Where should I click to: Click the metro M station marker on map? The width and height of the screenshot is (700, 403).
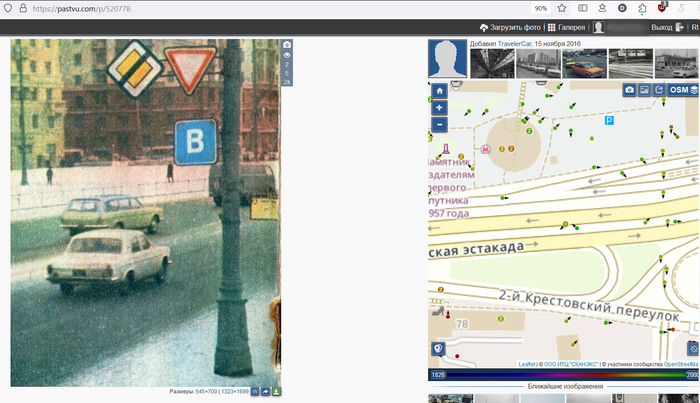485,149
